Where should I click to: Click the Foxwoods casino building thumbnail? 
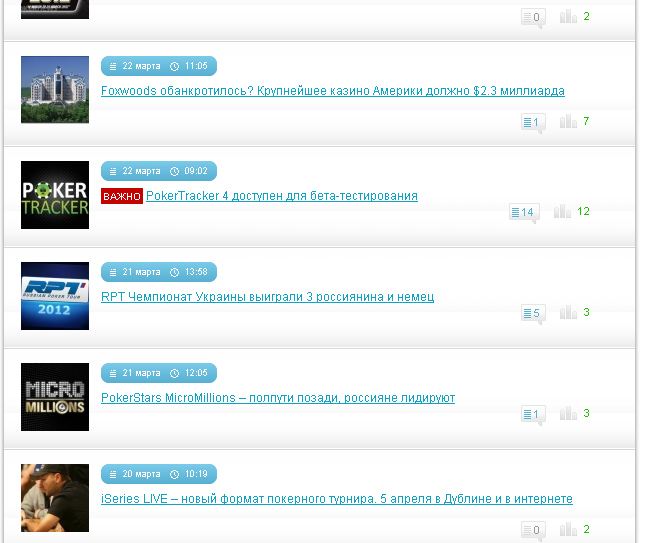[55, 90]
